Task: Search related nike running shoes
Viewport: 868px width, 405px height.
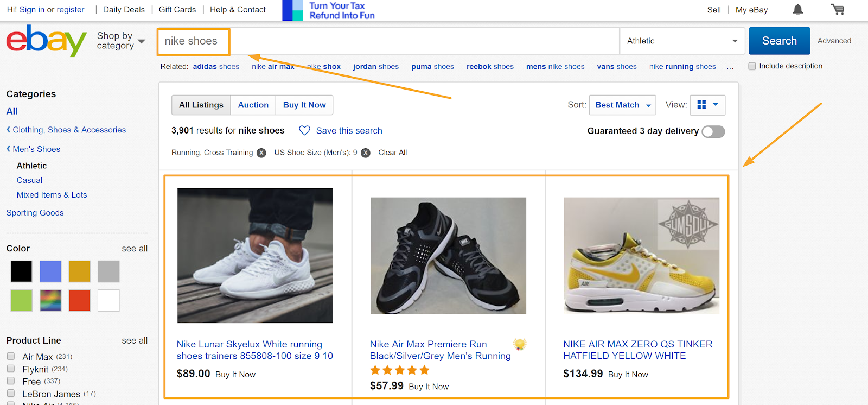Action: coord(682,67)
